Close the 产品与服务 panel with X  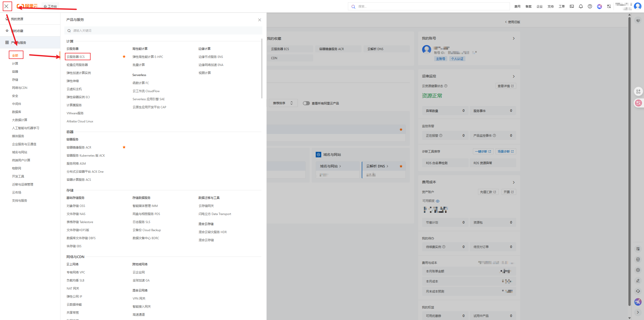pos(259,20)
